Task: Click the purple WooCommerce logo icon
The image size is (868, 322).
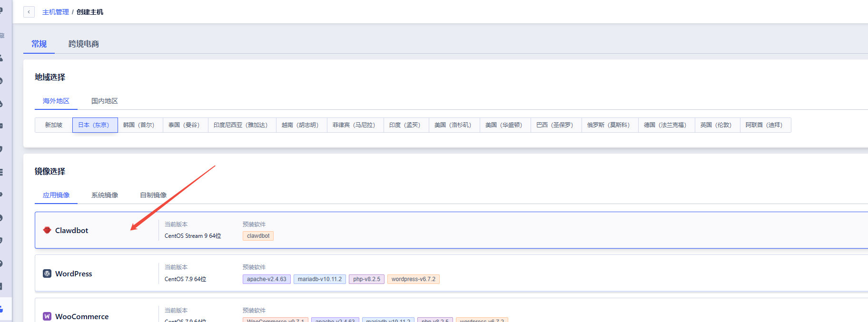Action: [47, 316]
